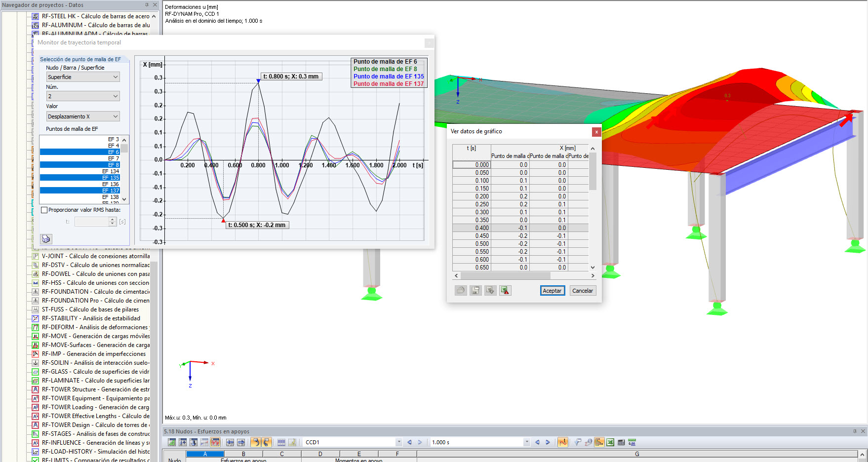Click legend entry Punto de malla de EF 135
The width and height of the screenshot is (868, 462).
(x=389, y=77)
